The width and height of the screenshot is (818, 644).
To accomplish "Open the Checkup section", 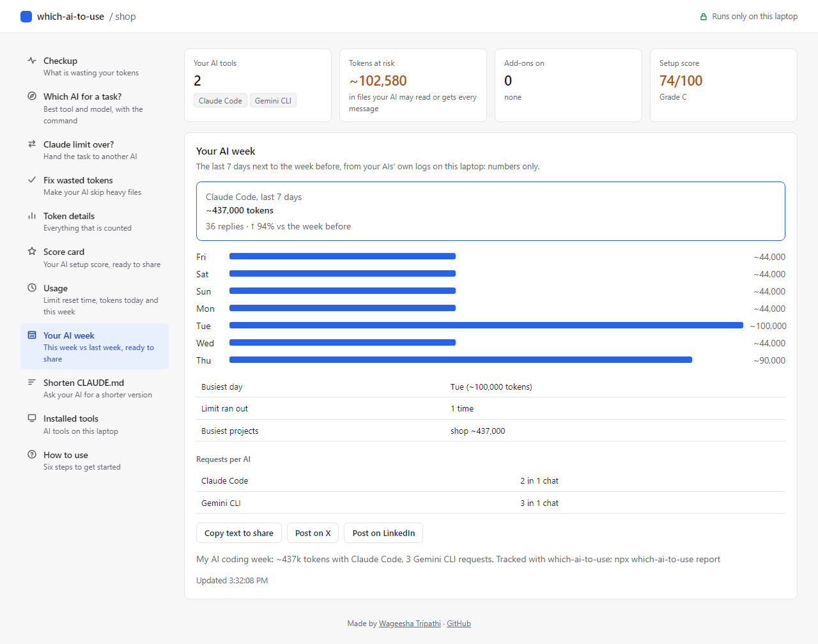I will tap(95, 66).
